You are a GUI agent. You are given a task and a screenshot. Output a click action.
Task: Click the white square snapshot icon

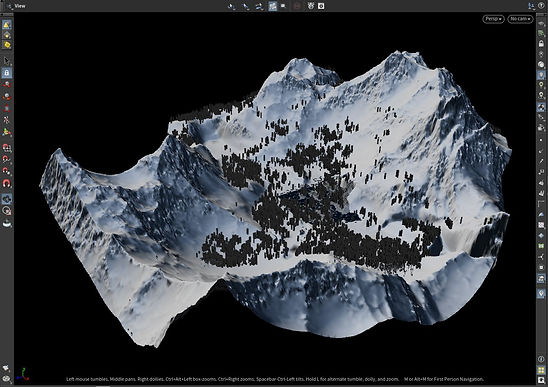(x=321, y=6)
